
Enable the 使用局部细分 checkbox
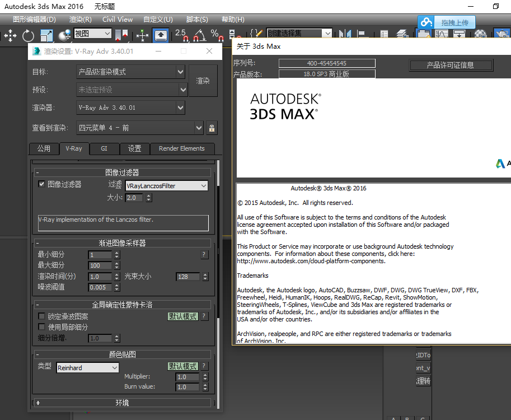[41, 326]
